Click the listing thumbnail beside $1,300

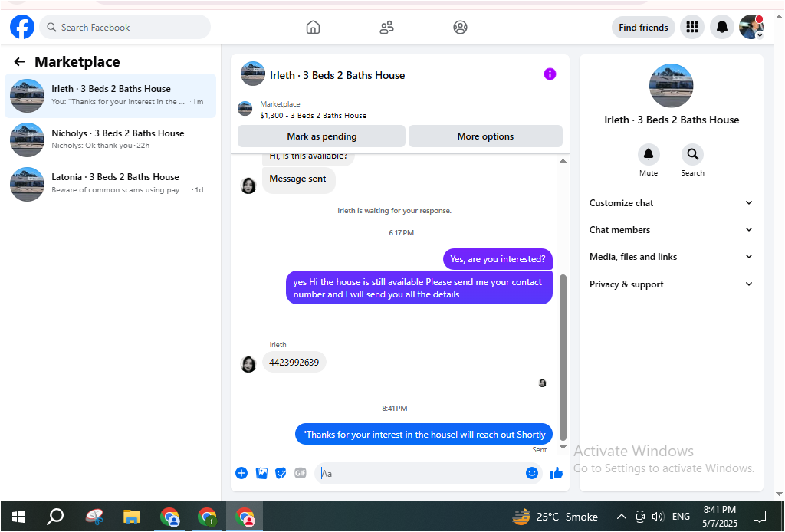(x=245, y=109)
